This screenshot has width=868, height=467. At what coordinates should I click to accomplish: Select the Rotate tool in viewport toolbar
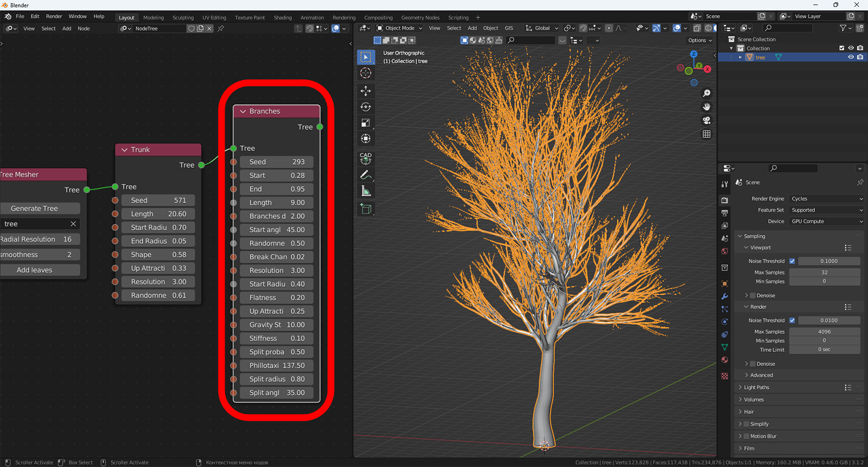tap(366, 107)
